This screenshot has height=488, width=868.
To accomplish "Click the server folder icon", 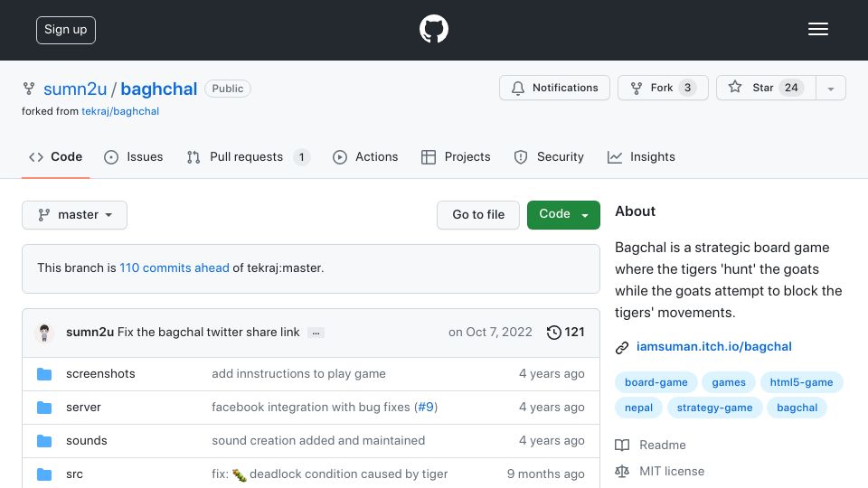I will pos(44,408).
